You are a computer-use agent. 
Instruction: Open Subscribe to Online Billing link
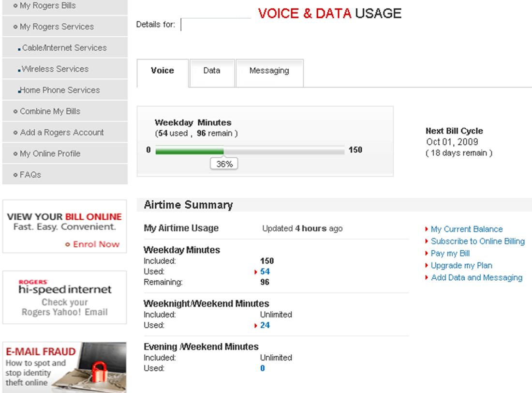(478, 241)
